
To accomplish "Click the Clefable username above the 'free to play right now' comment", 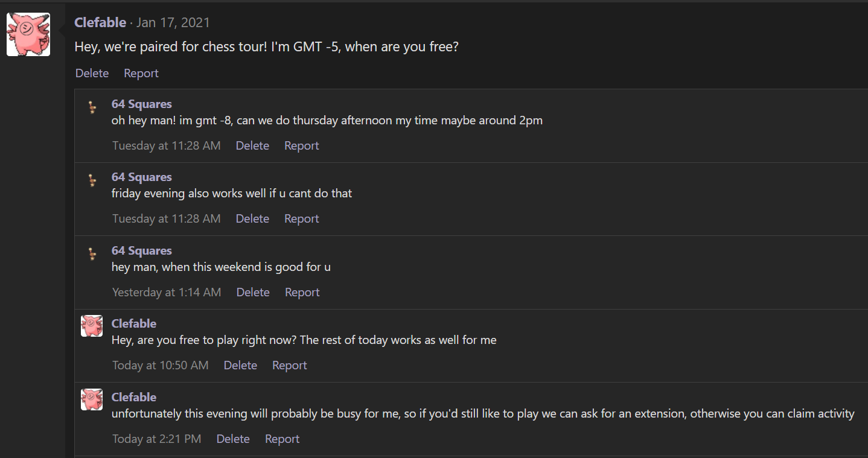I will coord(134,323).
